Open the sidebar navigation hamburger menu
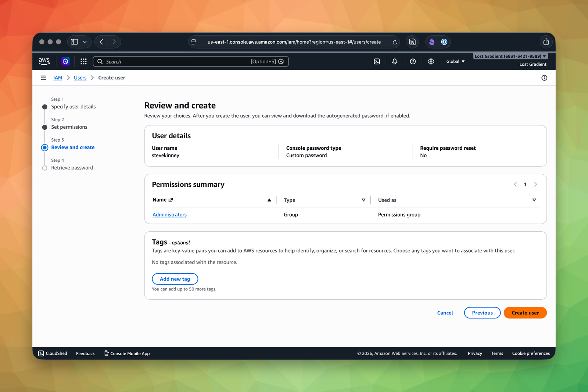Image resolution: width=588 pixels, height=392 pixels. pyautogui.click(x=43, y=78)
